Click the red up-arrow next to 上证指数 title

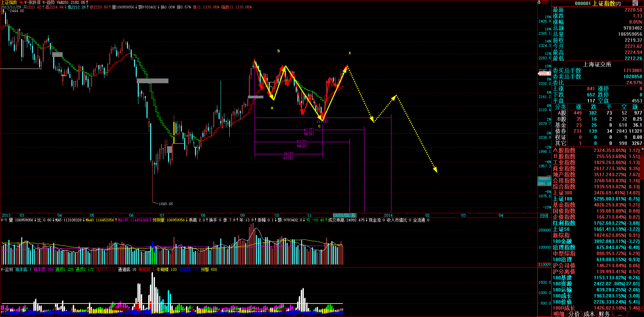pyautogui.click(x=21, y=2)
